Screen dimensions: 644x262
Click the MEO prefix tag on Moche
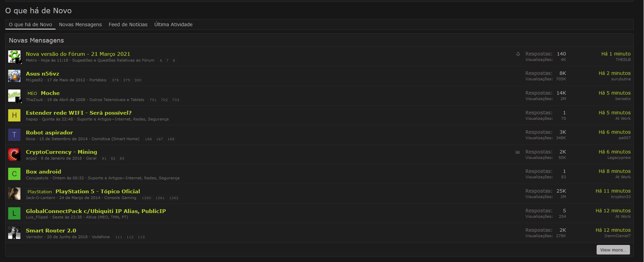[32, 93]
